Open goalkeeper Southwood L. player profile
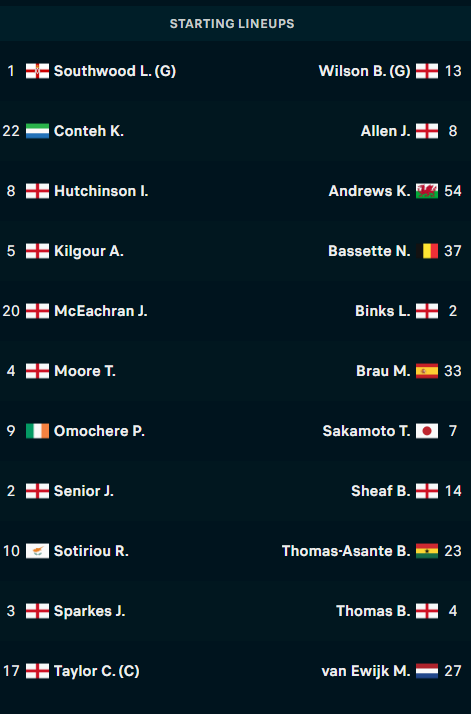Viewport: 471px width, 714px height. pos(115,71)
